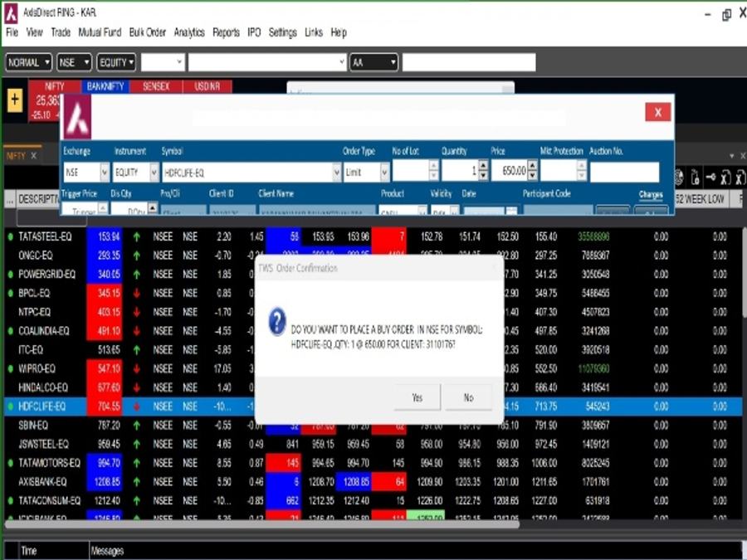Open the Order Type Limit dropdown
Image resolution: width=747 pixels, height=560 pixels.
[385, 173]
